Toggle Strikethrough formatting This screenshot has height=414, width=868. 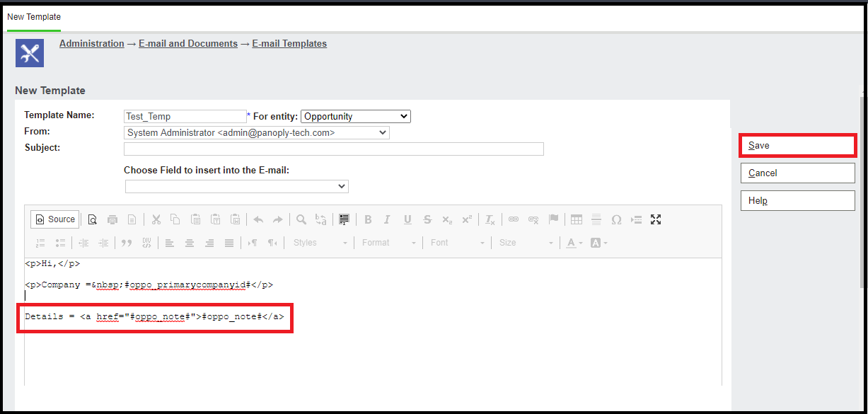click(x=427, y=219)
